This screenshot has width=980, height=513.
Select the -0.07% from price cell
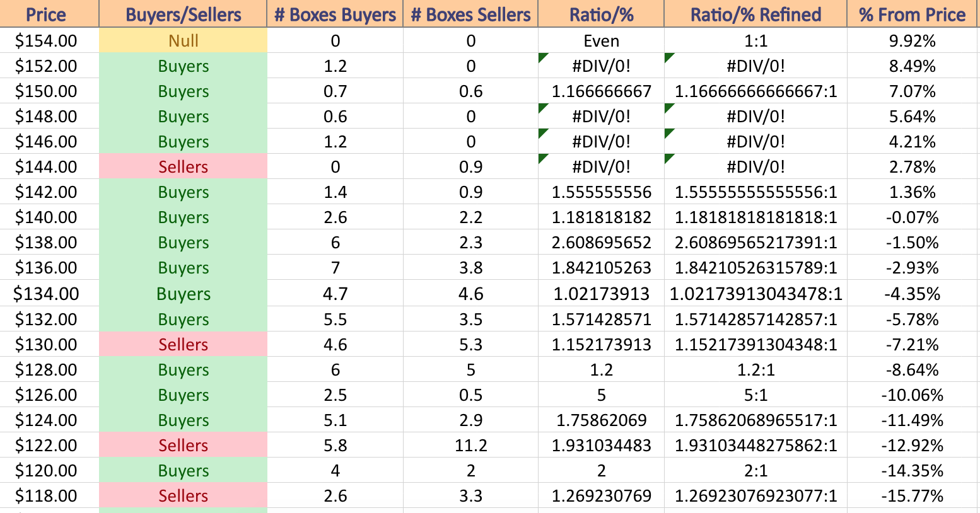pos(912,217)
